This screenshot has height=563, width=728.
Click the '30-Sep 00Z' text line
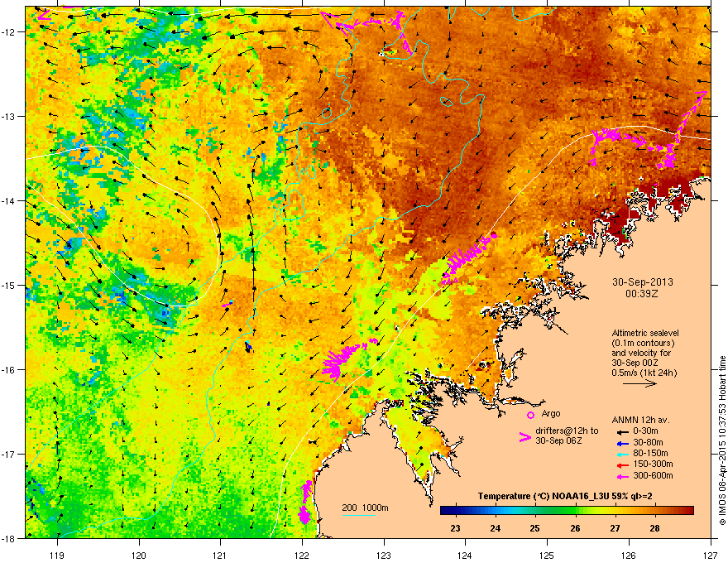coord(635,363)
